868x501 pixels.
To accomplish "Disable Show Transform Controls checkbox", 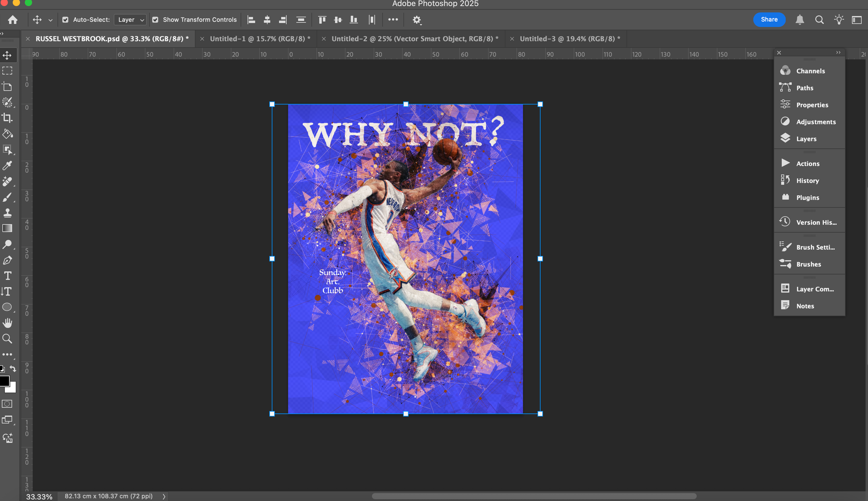I will point(155,20).
